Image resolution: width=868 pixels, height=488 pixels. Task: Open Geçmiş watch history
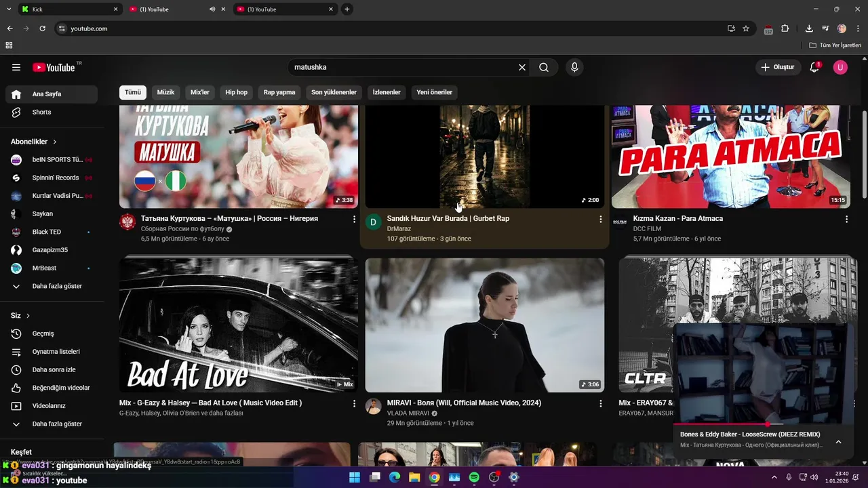[52, 333]
